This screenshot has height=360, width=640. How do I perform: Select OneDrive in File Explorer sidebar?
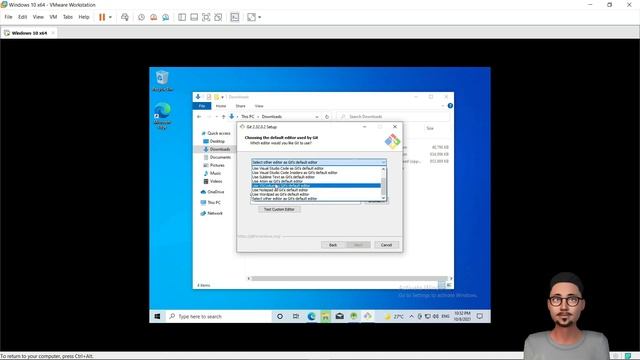click(212, 192)
